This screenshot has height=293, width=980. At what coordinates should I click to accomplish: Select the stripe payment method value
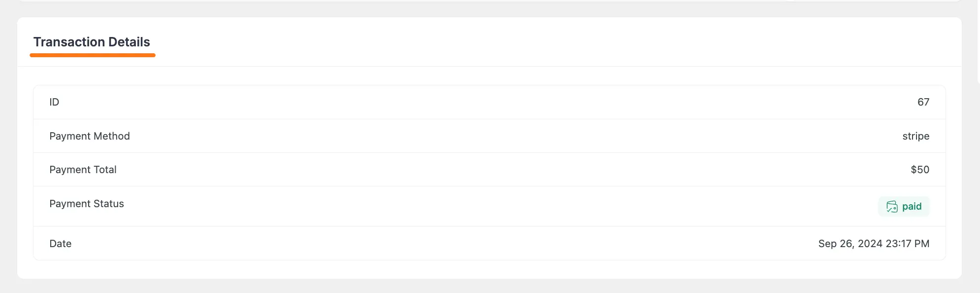(x=916, y=136)
